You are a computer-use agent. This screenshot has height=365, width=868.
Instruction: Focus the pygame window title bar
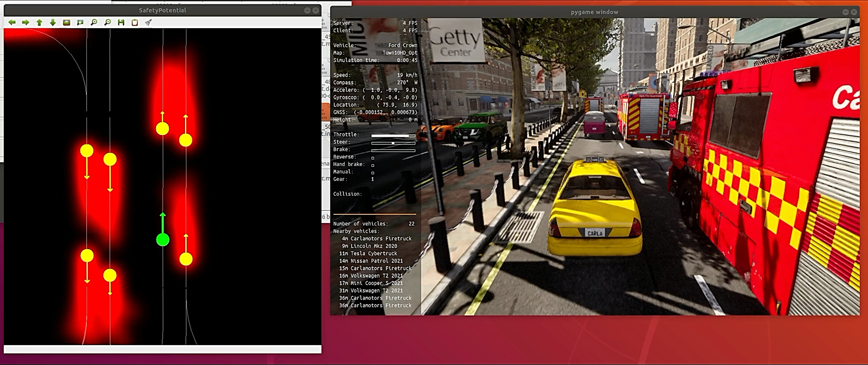pos(594,12)
